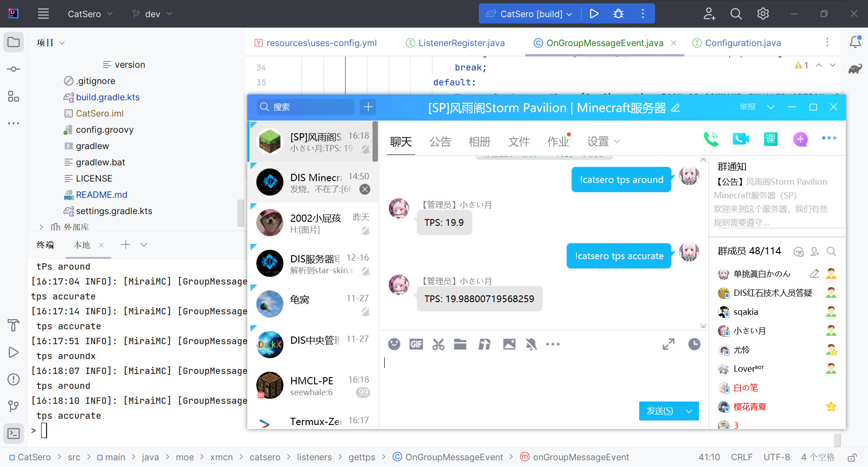868x467 pixels.
Task: Start debugging with the bug icon
Action: (618, 14)
